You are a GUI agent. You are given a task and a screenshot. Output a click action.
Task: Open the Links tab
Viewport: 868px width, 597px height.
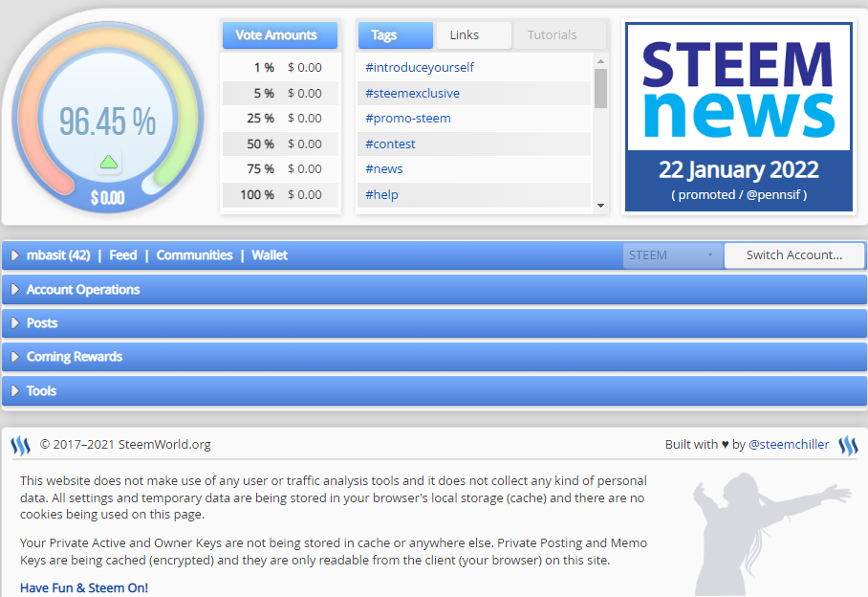474,34
